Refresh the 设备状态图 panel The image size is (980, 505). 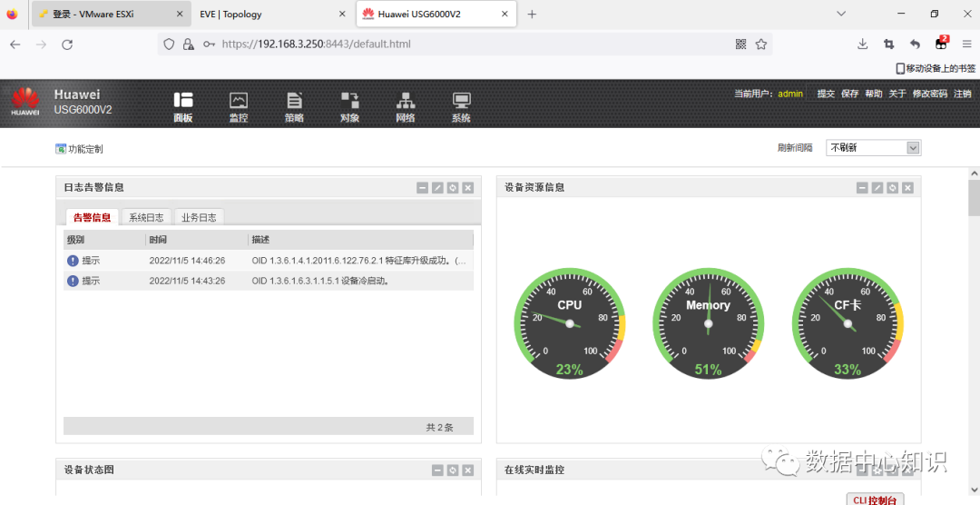click(x=453, y=470)
